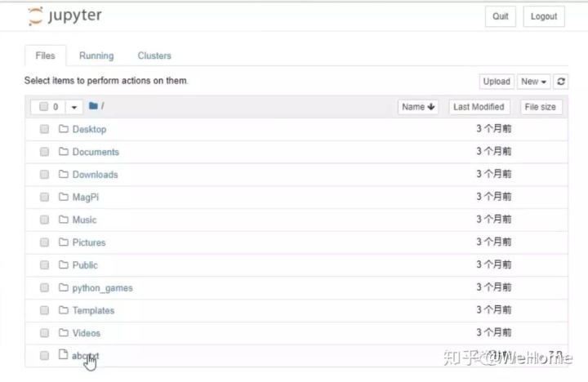Click the Pictures folder icon
588x382 pixels.
point(64,242)
